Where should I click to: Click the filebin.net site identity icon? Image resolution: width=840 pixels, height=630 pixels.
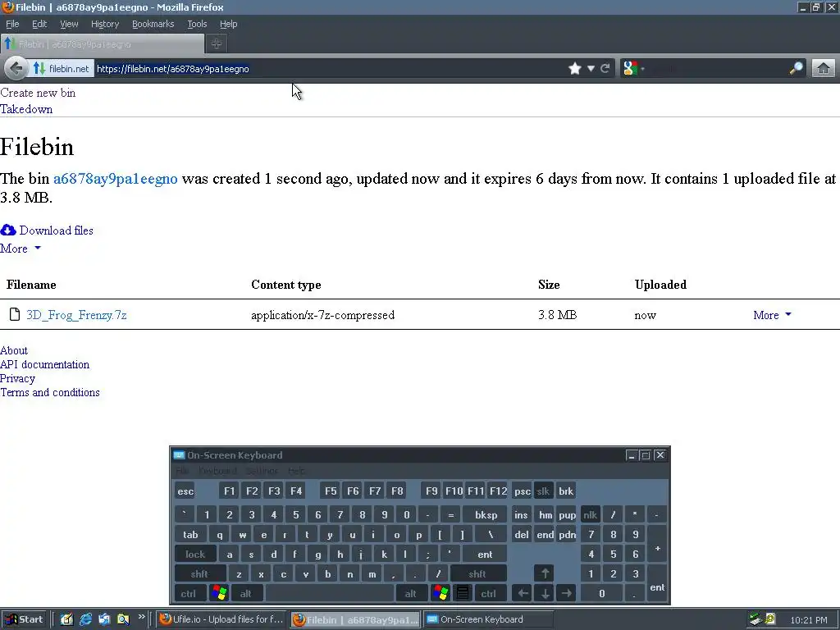39,69
